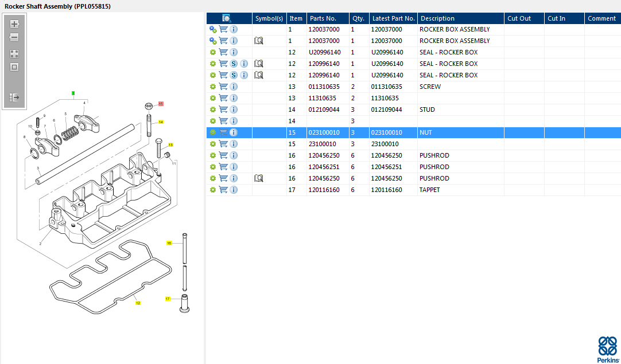The image size is (621, 364).
Task: Click callout 12 on the gasket diagram
Action: point(138,303)
